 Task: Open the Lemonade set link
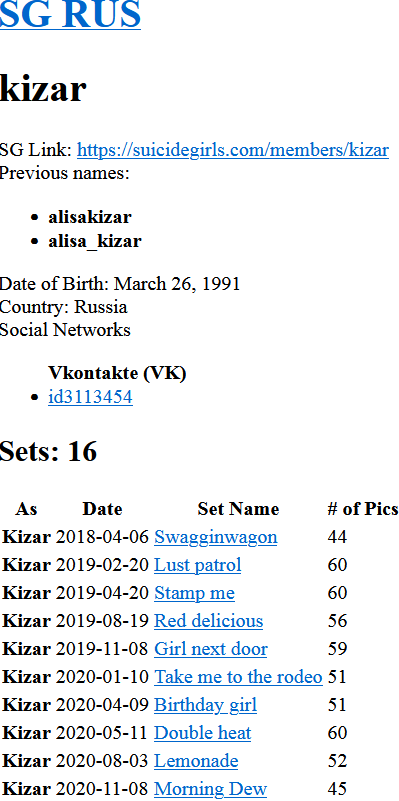click(196, 762)
